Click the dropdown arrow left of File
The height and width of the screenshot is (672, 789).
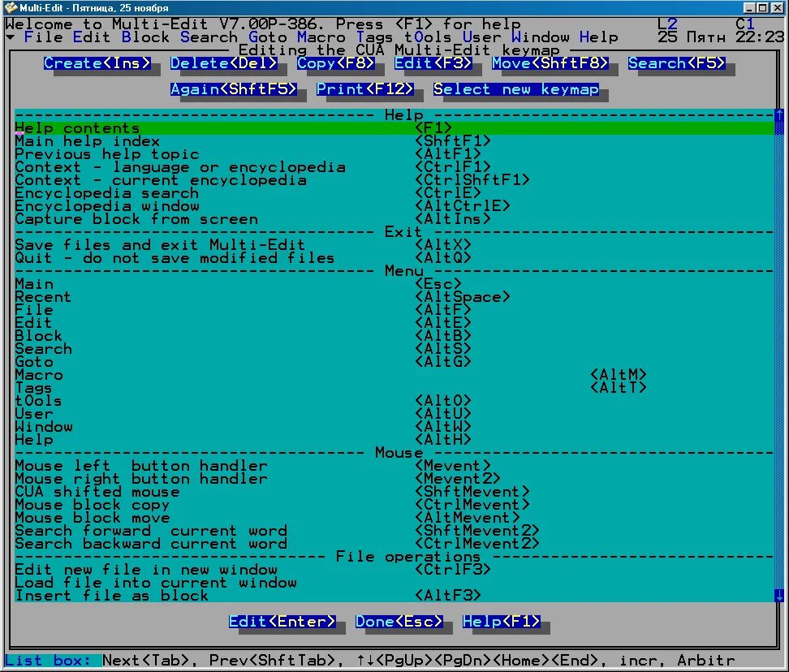(x=10, y=37)
